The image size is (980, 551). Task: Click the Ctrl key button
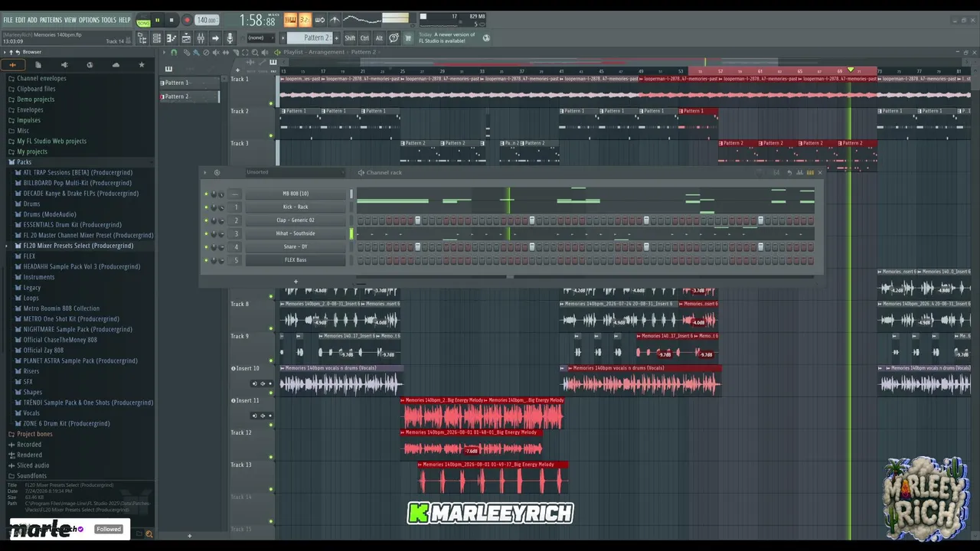(364, 37)
